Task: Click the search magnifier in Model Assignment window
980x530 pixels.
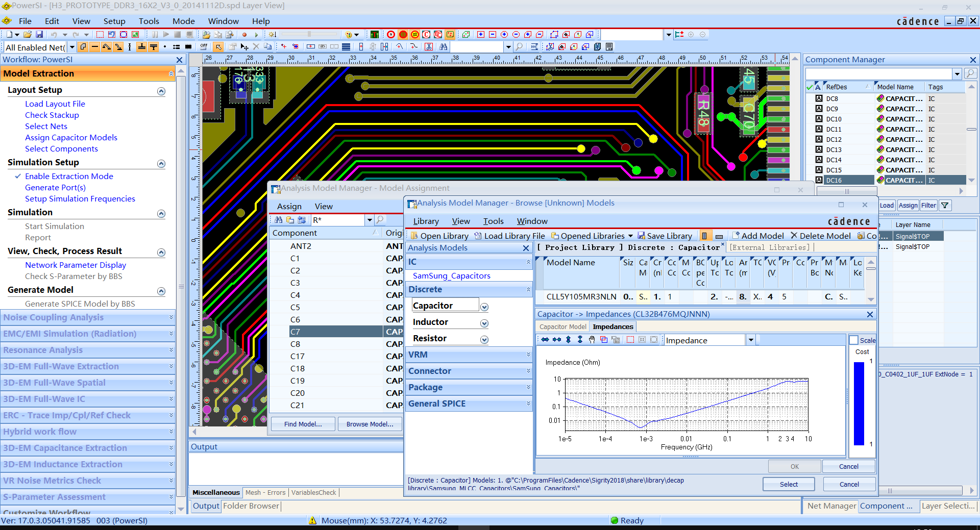Action: 380,220
